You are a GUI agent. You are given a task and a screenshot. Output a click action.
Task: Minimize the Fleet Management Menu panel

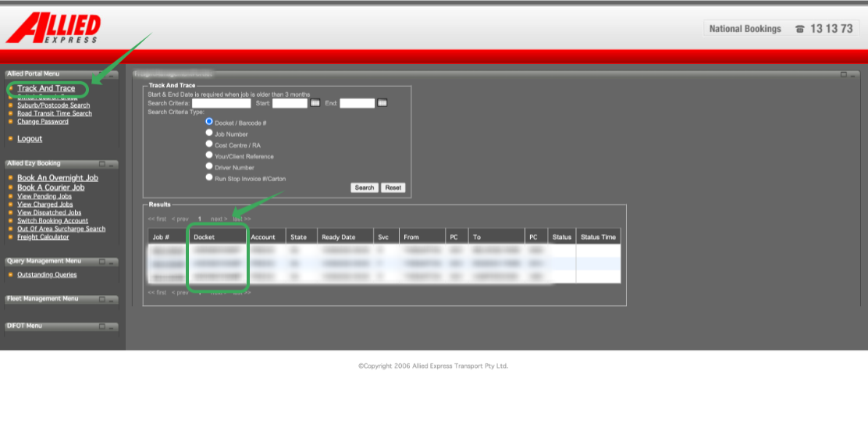(x=111, y=299)
